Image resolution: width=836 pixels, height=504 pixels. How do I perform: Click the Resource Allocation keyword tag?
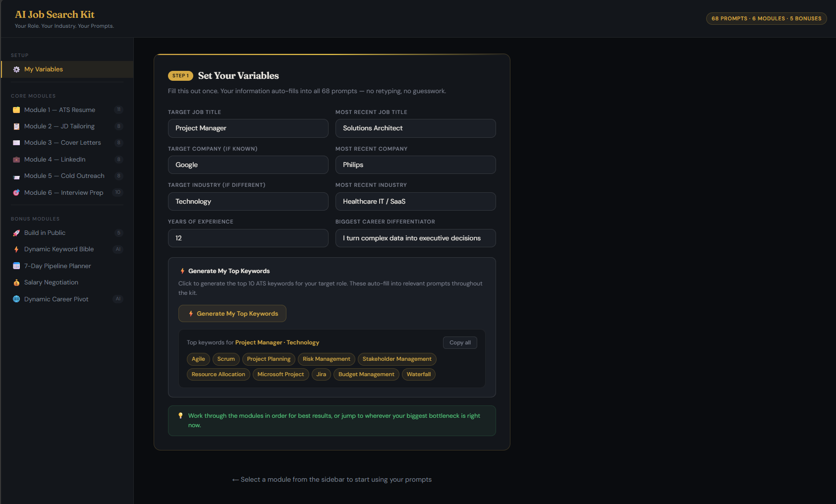click(x=219, y=375)
